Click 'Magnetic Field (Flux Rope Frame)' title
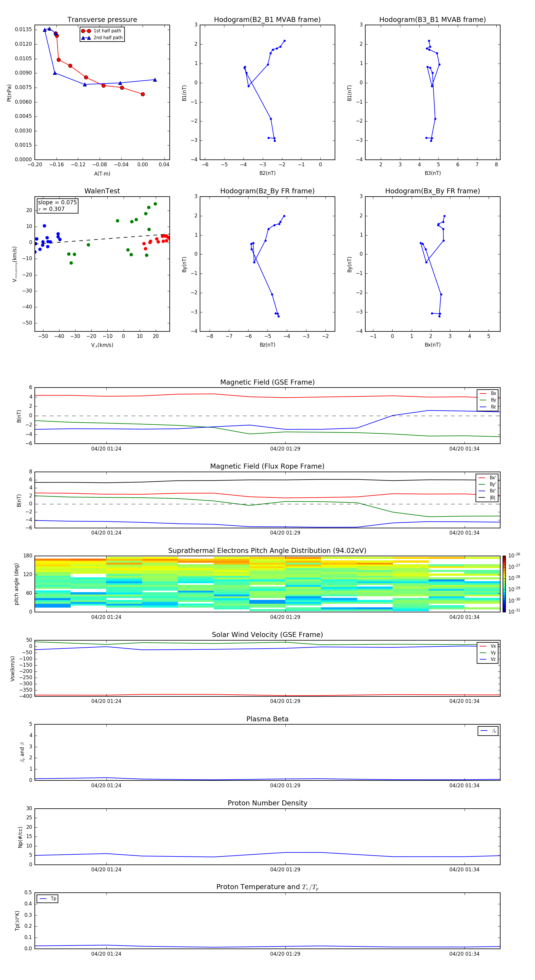Image resolution: width=535 pixels, height=980 pixels. (267, 467)
